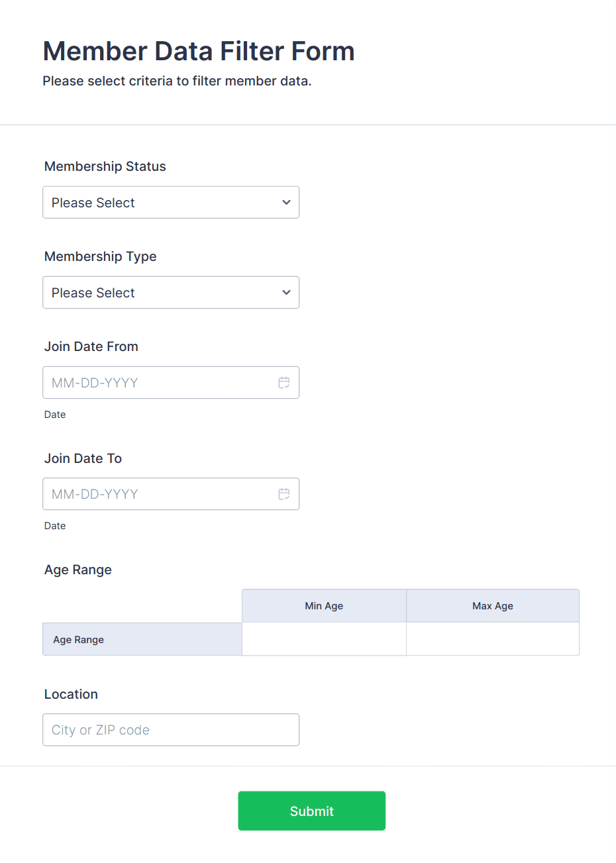
Task: Select the Join Date From date field
Action: click(159, 382)
